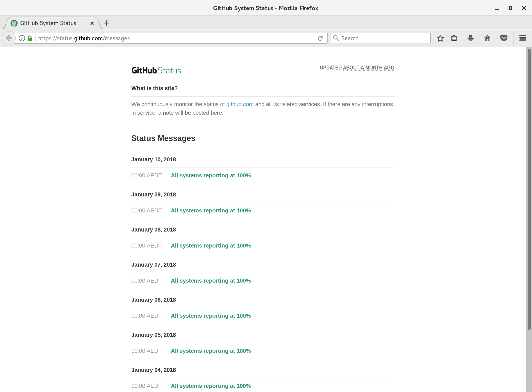Viewport: 532px width, 392px height.
Task: Save page to Pocket
Action: pyautogui.click(x=504, y=38)
